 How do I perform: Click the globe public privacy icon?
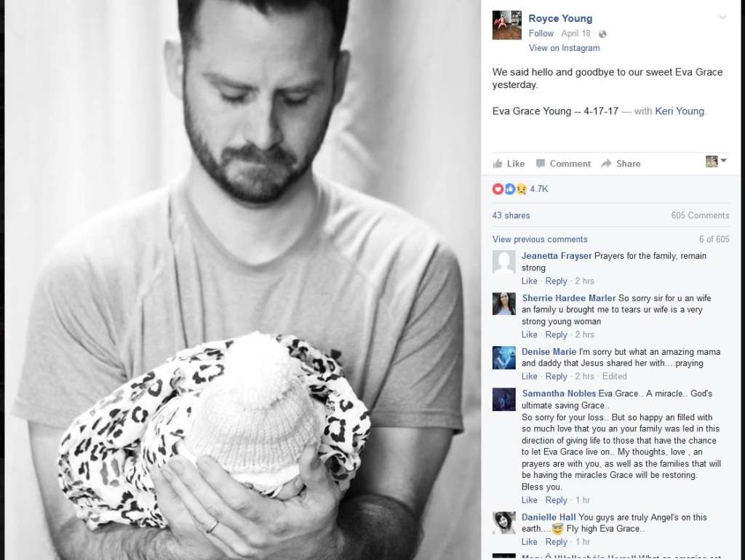click(x=602, y=34)
